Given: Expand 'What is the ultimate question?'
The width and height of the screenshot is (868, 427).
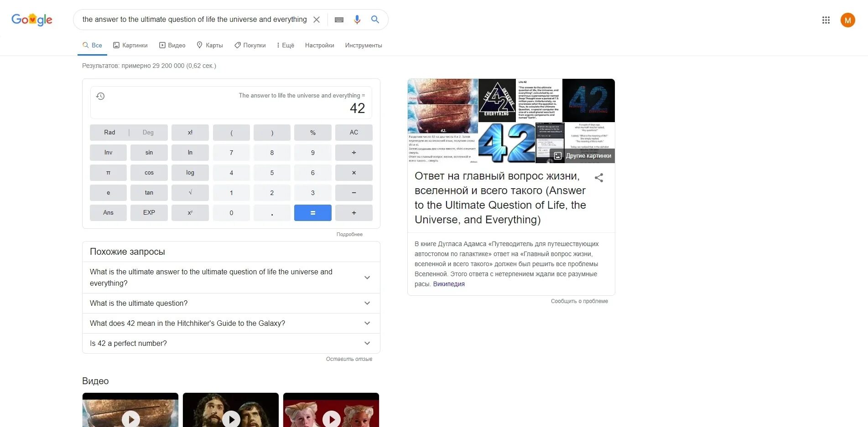Looking at the screenshot, I should [231, 303].
